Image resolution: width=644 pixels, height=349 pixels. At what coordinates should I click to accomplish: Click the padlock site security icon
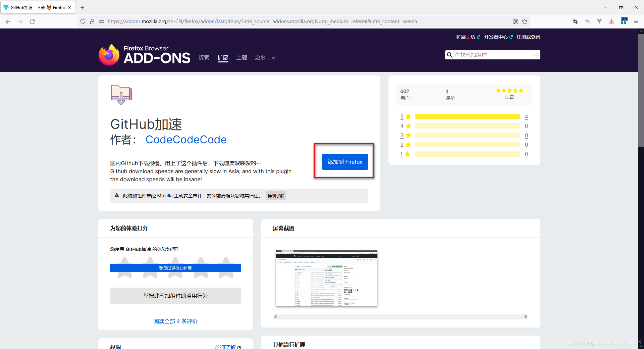point(92,21)
